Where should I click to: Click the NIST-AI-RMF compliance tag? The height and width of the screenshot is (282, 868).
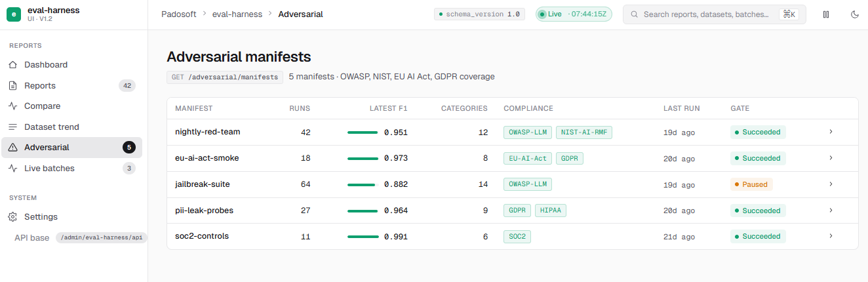(584, 132)
